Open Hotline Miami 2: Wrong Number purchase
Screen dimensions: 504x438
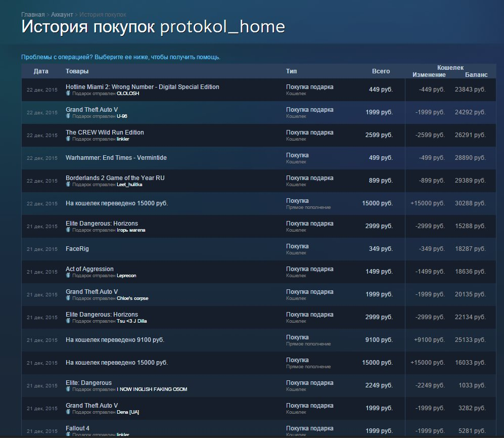click(x=258, y=90)
